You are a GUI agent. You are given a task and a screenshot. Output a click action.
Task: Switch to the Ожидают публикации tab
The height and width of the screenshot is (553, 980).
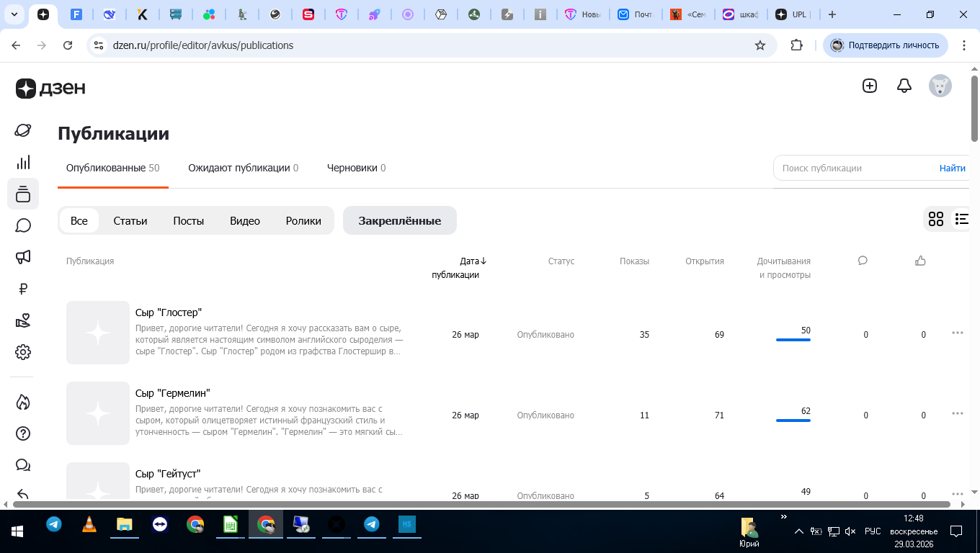244,168
